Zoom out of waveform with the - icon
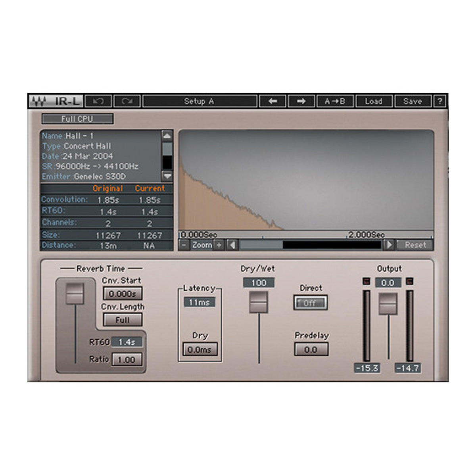476x476 pixels. pyautogui.click(x=184, y=245)
